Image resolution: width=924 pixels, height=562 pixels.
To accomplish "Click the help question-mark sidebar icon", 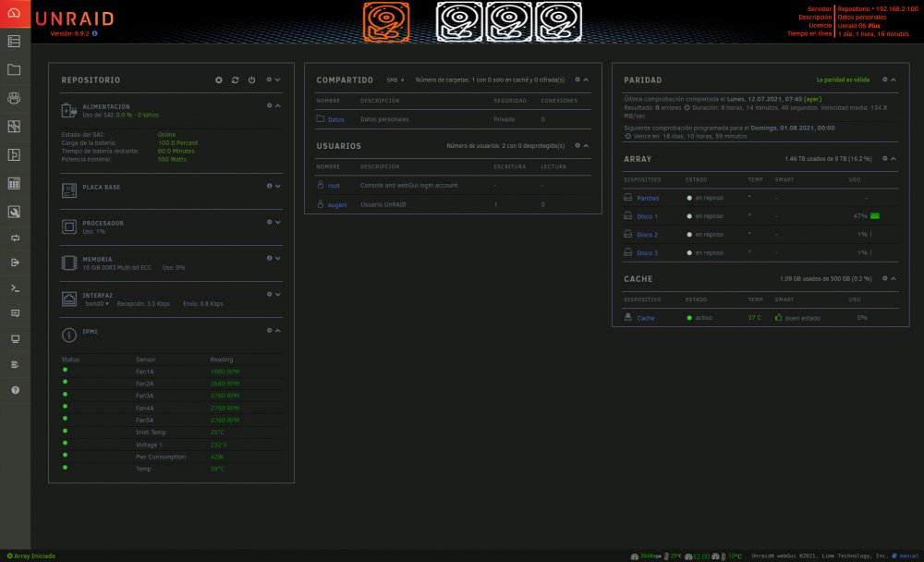I will pyautogui.click(x=16, y=390).
